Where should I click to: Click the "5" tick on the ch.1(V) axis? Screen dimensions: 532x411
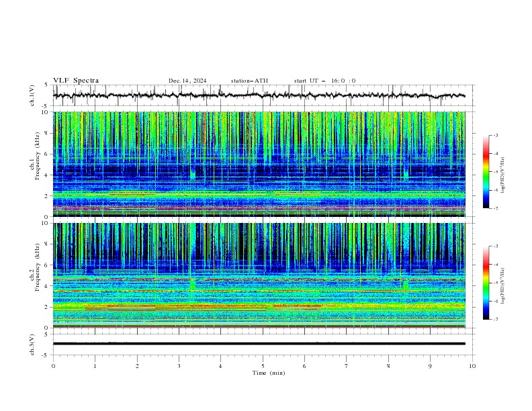pyautogui.click(x=46, y=85)
